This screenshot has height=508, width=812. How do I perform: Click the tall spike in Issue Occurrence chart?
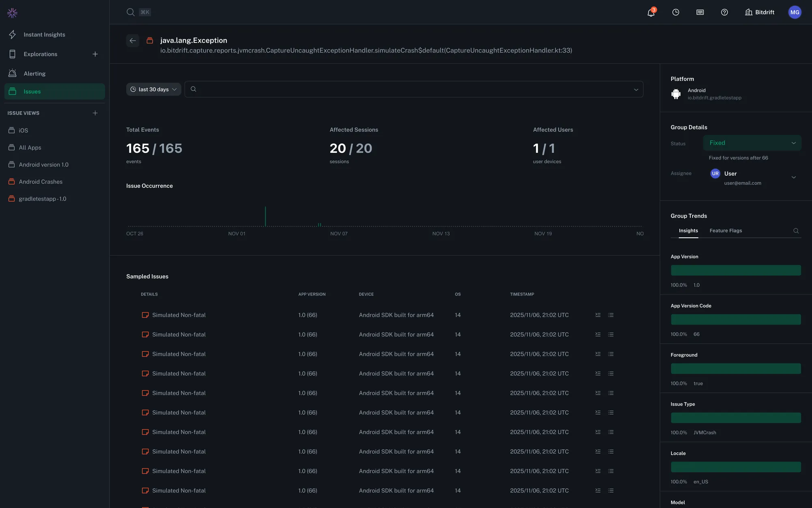tap(266, 217)
